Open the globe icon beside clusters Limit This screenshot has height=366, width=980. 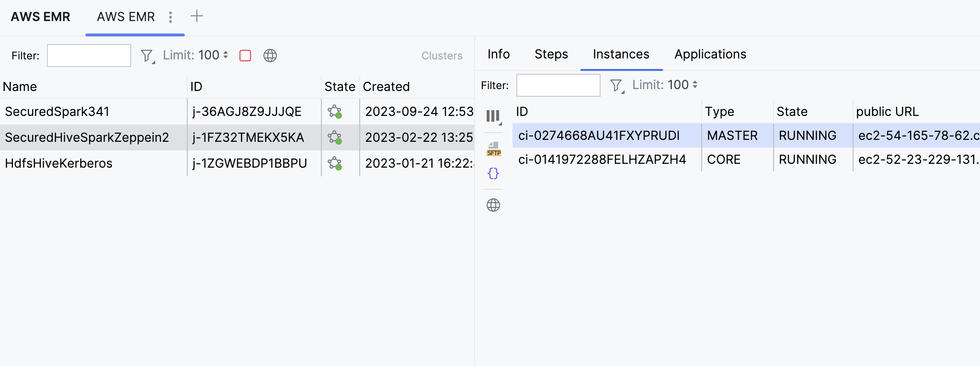tap(270, 56)
